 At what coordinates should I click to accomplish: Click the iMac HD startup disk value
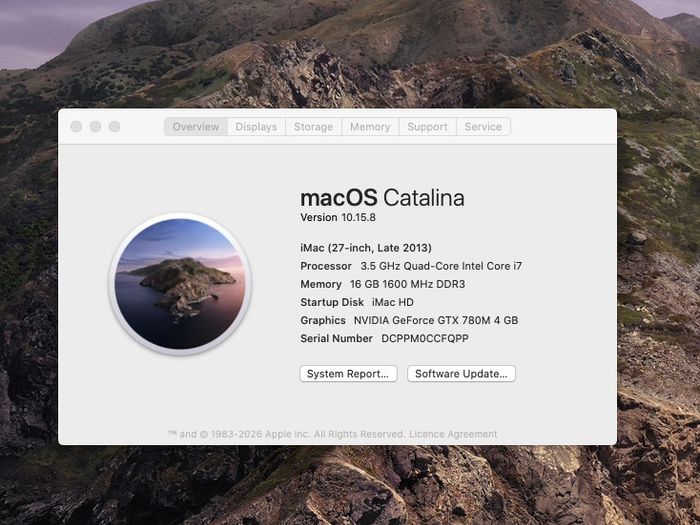pyautogui.click(x=393, y=302)
